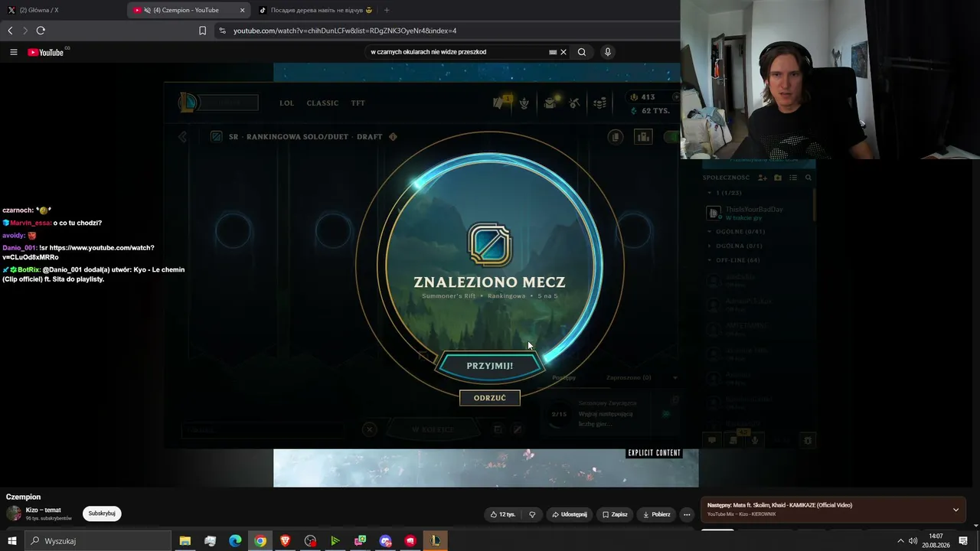The width and height of the screenshot is (980, 551).
Task: Switch to the Główna / X tab
Action: 63,10
